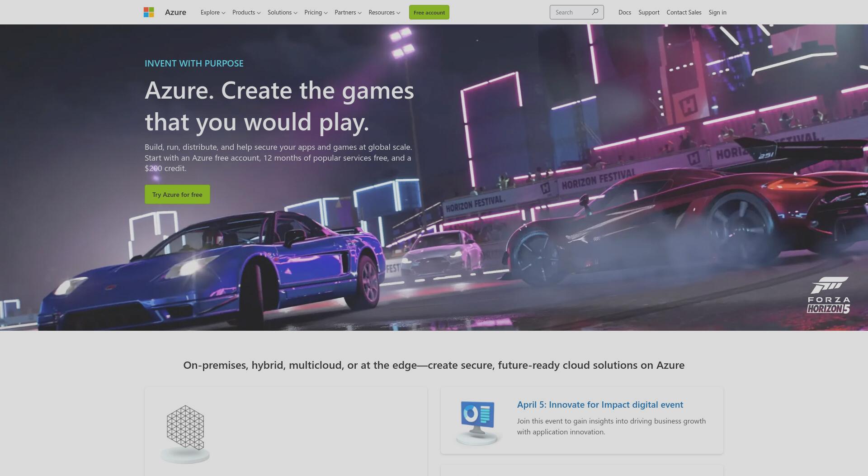
Task: Click the 'Azure. Create the games' headline
Action: (x=279, y=106)
